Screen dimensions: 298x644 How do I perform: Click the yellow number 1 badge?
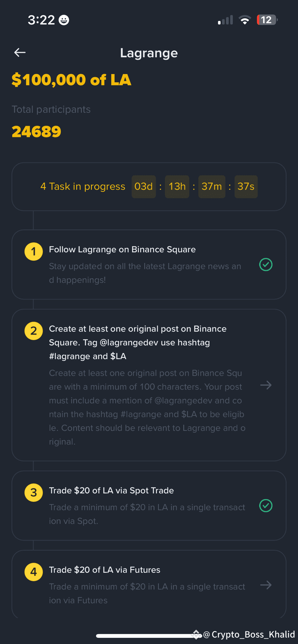click(x=33, y=251)
